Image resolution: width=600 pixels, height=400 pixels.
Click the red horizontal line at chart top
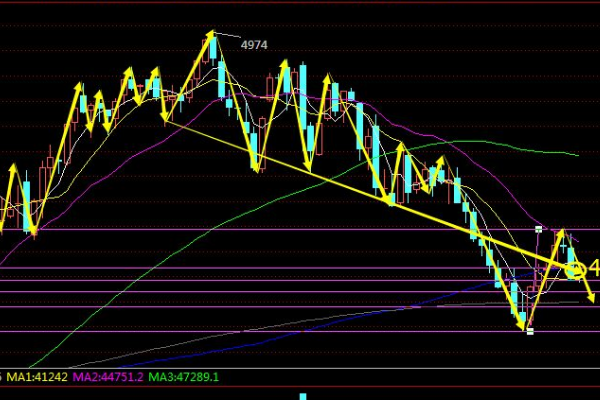[300, 3]
